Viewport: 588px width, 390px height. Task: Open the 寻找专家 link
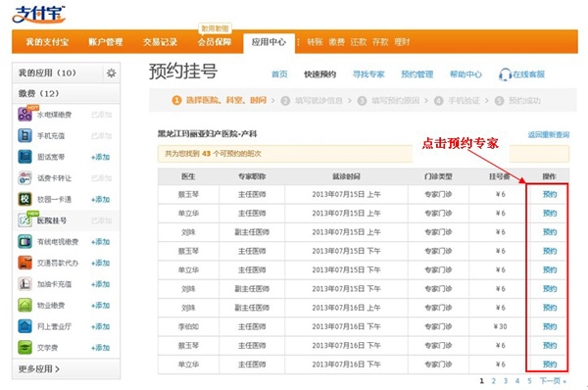[368, 74]
